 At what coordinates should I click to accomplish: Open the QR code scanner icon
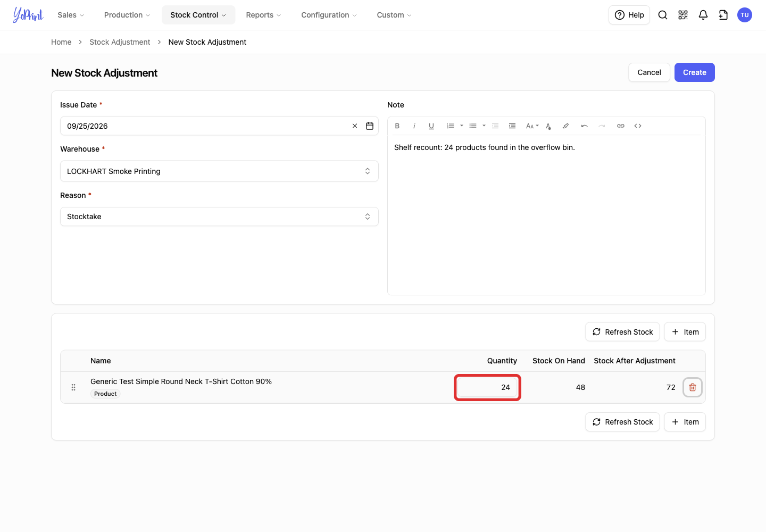(683, 15)
